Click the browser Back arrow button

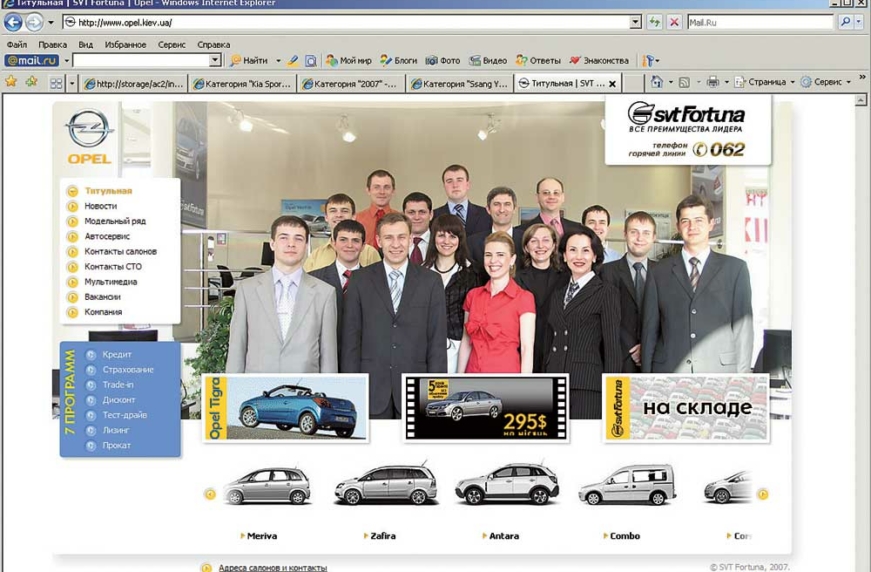point(13,22)
